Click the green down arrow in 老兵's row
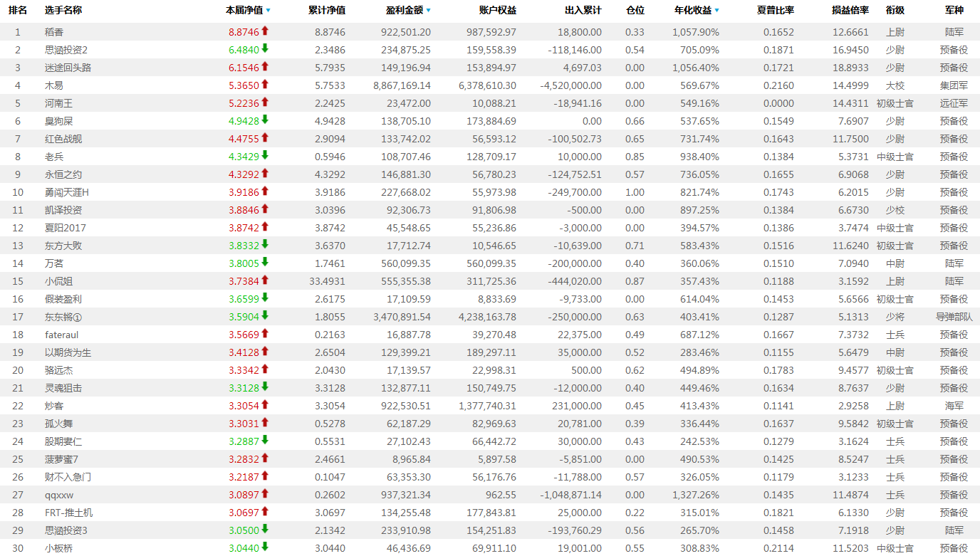The width and height of the screenshot is (980, 556). pos(265,155)
